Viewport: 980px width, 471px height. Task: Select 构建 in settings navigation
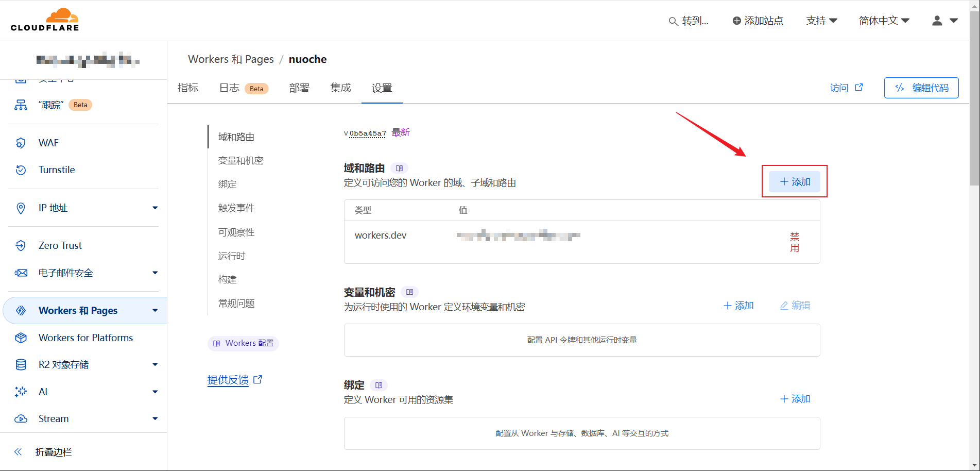tap(227, 279)
